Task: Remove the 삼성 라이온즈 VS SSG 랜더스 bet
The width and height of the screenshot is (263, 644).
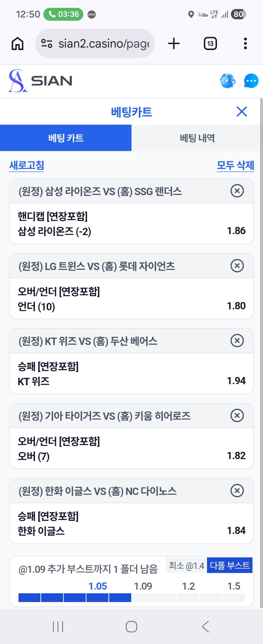Action: click(x=237, y=191)
